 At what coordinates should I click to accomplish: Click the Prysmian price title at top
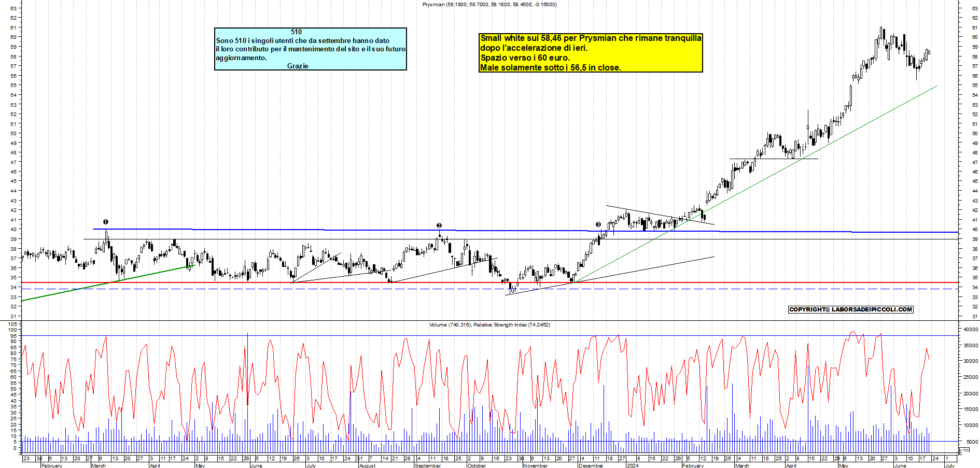click(x=489, y=4)
